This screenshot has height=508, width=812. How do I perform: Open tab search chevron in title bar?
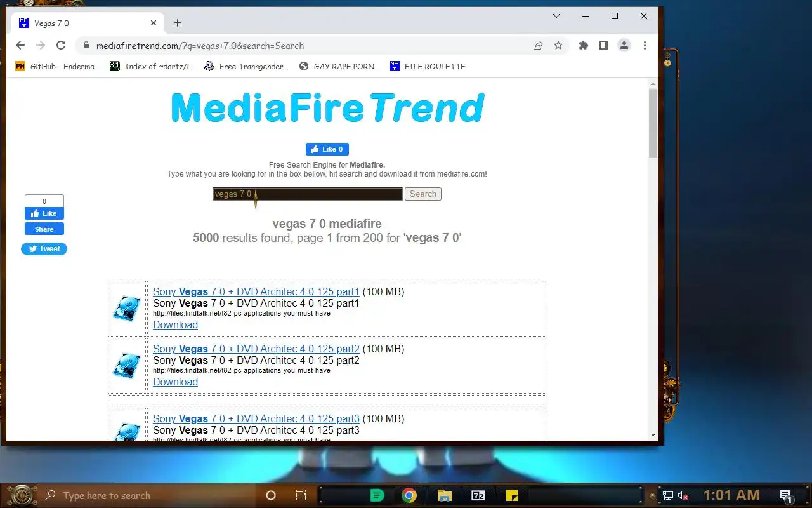pyautogui.click(x=556, y=16)
